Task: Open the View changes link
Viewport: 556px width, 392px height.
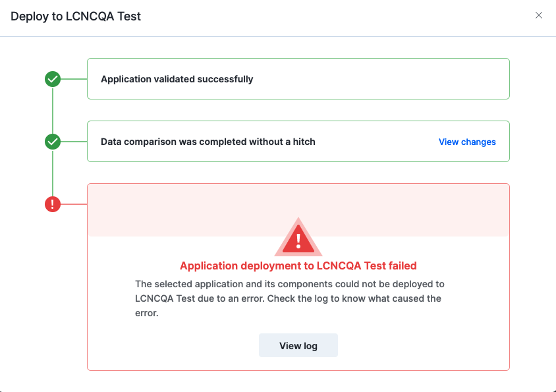Action: click(x=467, y=142)
